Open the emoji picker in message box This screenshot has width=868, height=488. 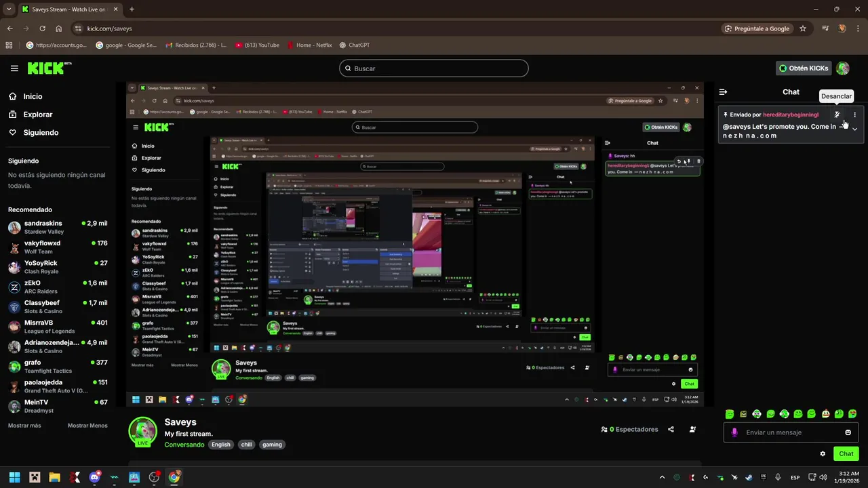pyautogui.click(x=848, y=432)
